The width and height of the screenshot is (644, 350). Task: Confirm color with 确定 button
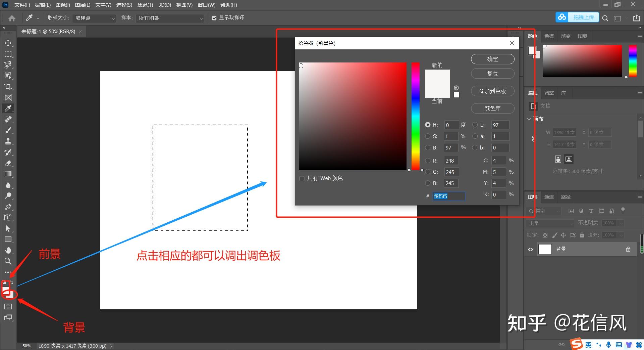point(492,59)
